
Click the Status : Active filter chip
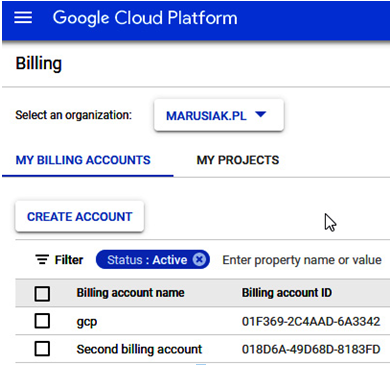[x=147, y=260]
